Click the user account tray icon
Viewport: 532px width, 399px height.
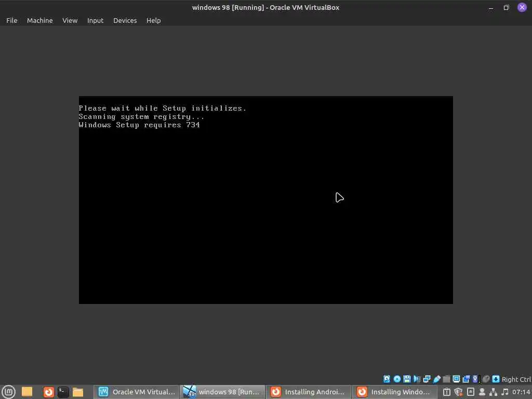pyautogui.click(x=482, y=392)
